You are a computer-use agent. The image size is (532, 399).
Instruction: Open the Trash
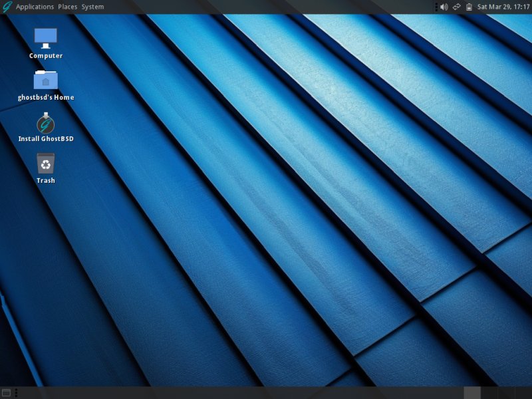[45, 164]
